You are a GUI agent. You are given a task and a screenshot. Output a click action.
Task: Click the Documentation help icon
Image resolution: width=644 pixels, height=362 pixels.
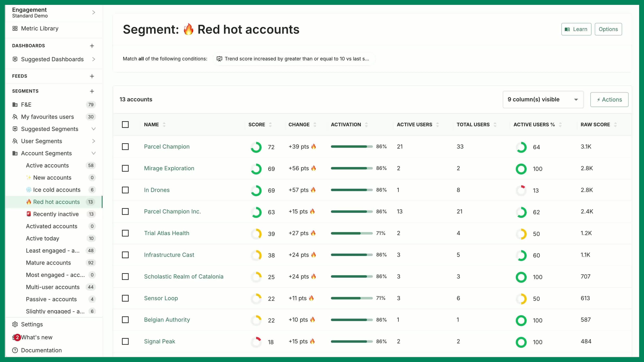pyautogui.click(x=15, y=350)
